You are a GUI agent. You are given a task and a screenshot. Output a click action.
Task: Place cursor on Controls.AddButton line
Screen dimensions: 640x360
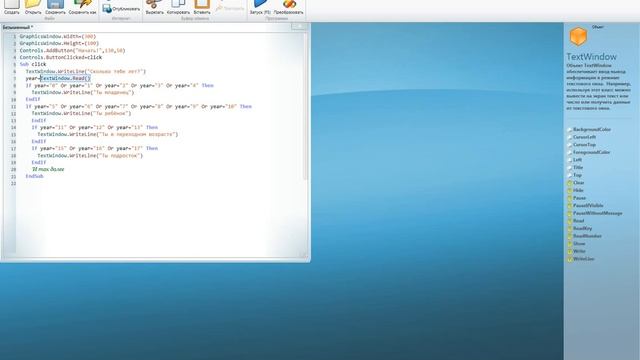coord(72,51)
